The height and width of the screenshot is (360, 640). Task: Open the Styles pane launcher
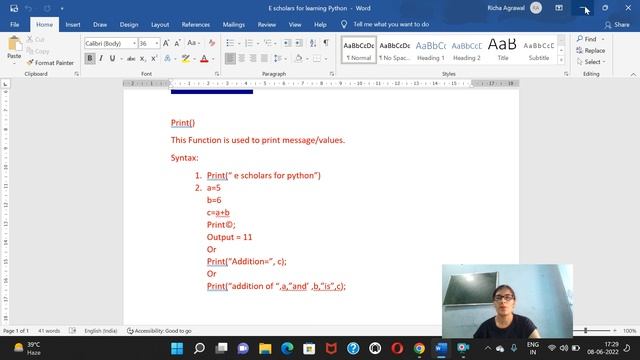566,74
